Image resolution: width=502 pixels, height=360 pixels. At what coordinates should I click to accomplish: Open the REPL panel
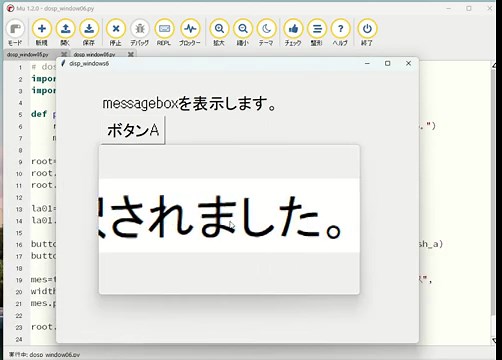tap(164, 32)
